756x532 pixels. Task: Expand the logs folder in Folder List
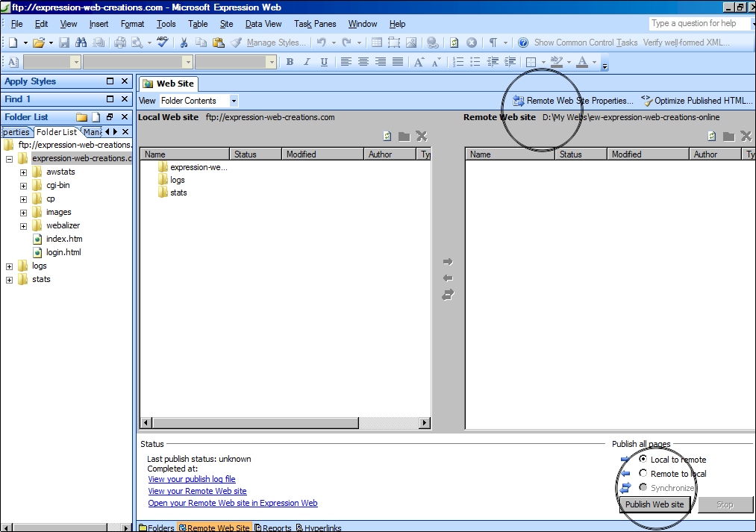pos(9,266)
